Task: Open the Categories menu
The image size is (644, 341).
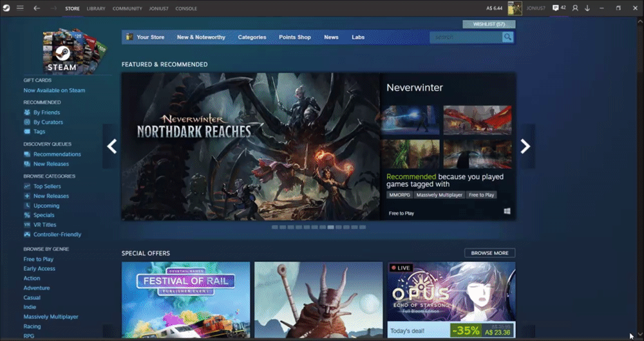Action: tap(252, 37)
